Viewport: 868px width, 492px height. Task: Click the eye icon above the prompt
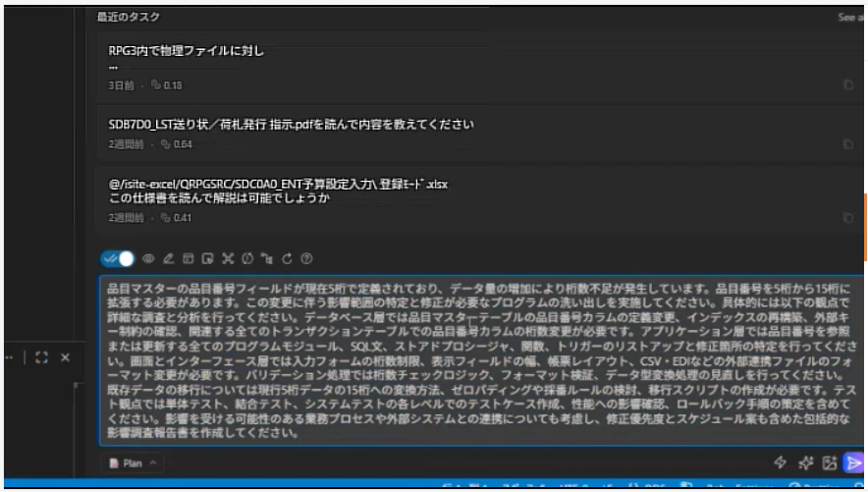coord(148,258)
